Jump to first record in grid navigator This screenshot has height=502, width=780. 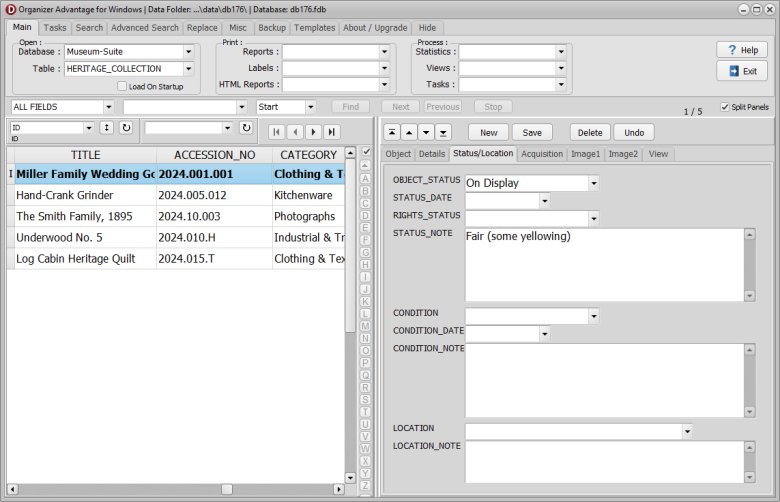coord(276,132)
